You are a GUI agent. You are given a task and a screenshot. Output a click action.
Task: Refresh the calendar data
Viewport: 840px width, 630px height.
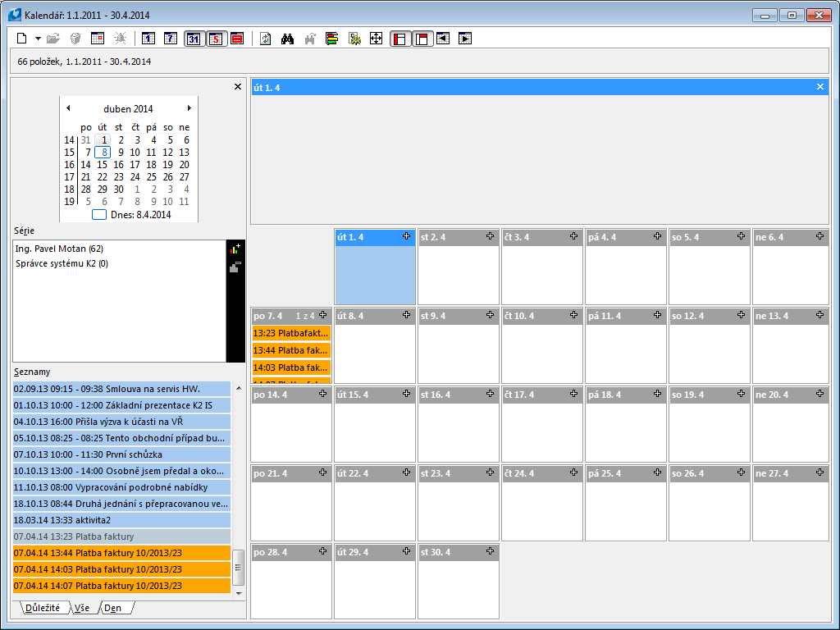265,39
